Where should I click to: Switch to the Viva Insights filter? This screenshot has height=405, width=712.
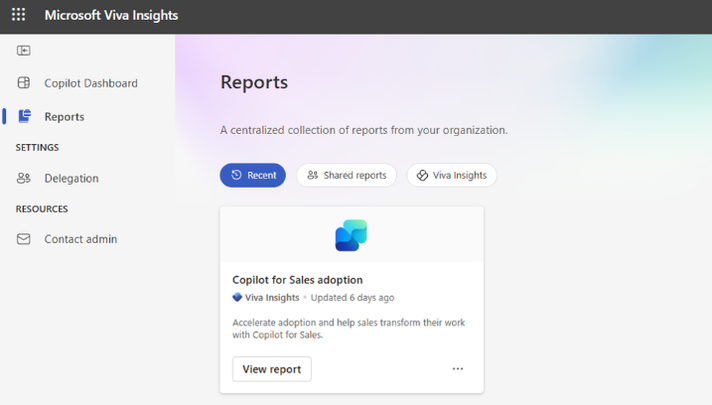[x=452, y=175]
